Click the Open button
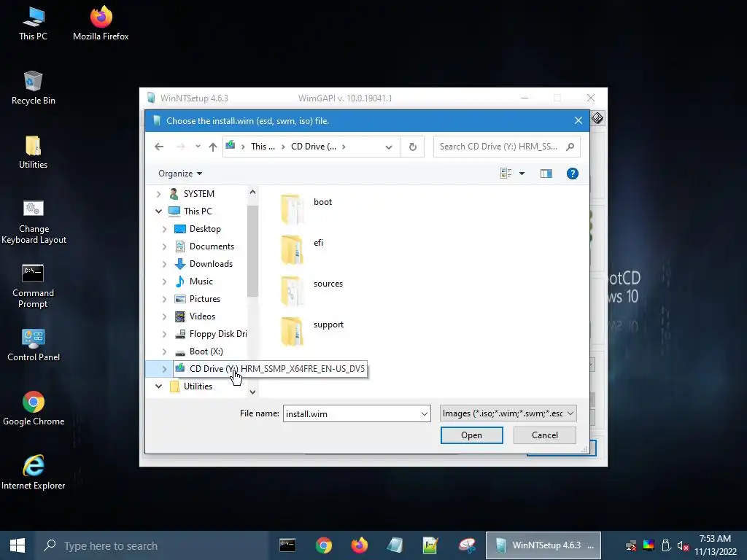The height and width of the screenshot is (560, 747). tap(471, 435)
